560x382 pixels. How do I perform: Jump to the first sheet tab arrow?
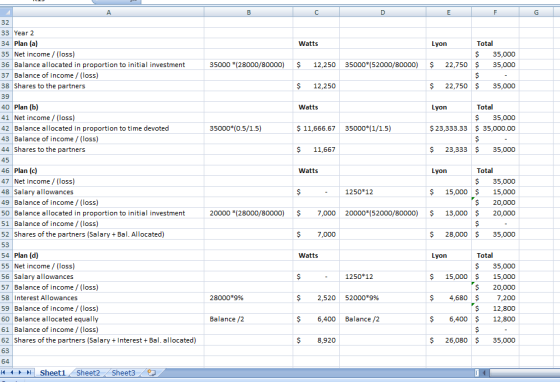(3, 373)
